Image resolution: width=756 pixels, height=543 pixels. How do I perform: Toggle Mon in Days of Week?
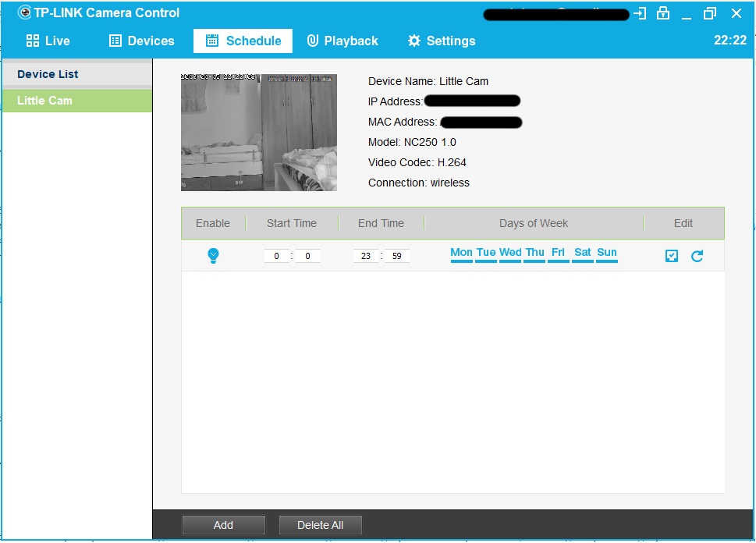point(461,254)
